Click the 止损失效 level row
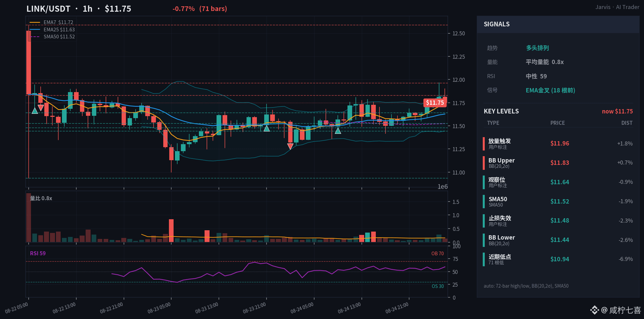Viewport: 644px width, 319px height. 558,221
